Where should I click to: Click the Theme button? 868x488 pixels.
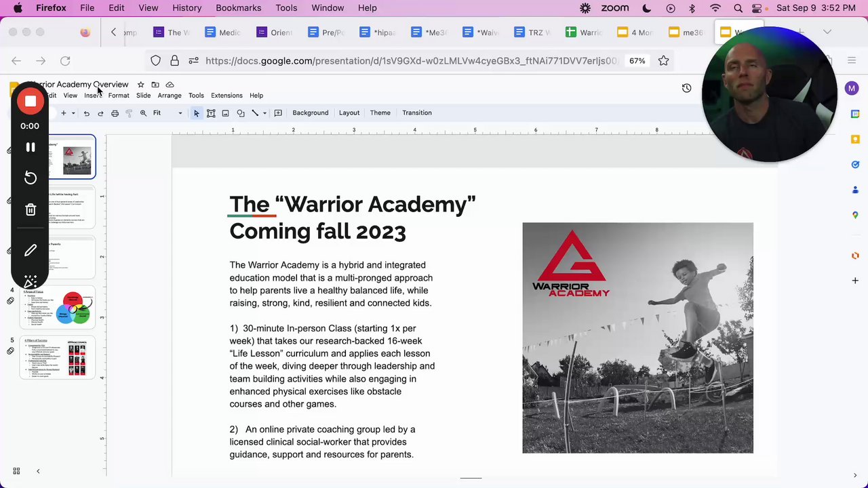coord(380,113)
